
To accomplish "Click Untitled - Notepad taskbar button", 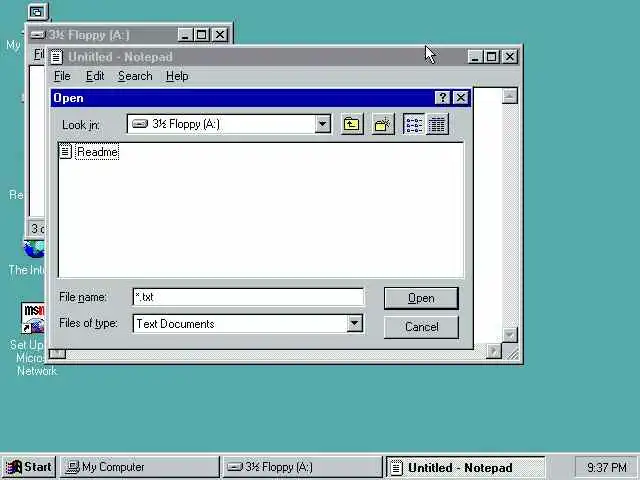I will 465,467.
